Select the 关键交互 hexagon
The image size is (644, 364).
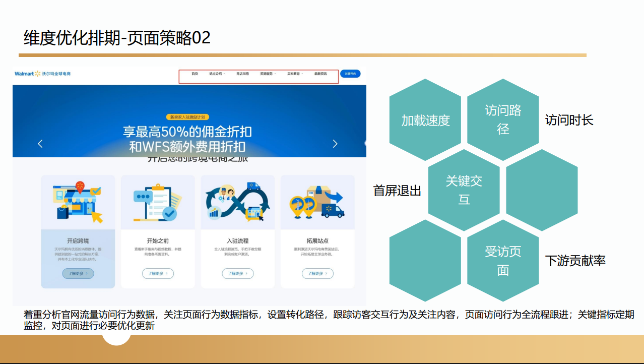pos(464,190)
